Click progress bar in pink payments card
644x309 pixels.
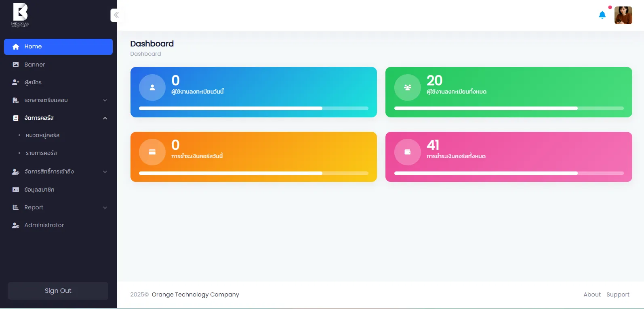point(509,173)
